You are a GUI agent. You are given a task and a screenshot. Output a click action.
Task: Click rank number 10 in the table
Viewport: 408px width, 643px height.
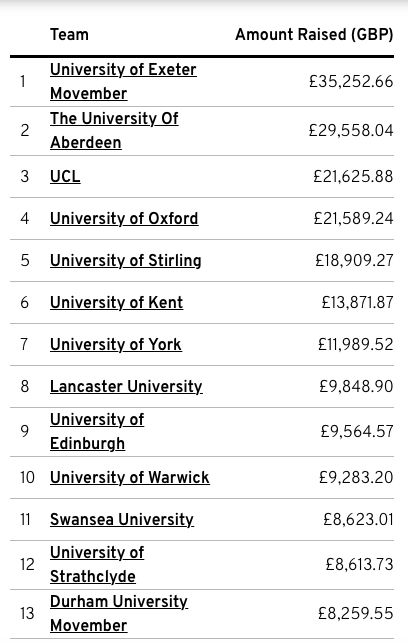click(x=27, y=477)
